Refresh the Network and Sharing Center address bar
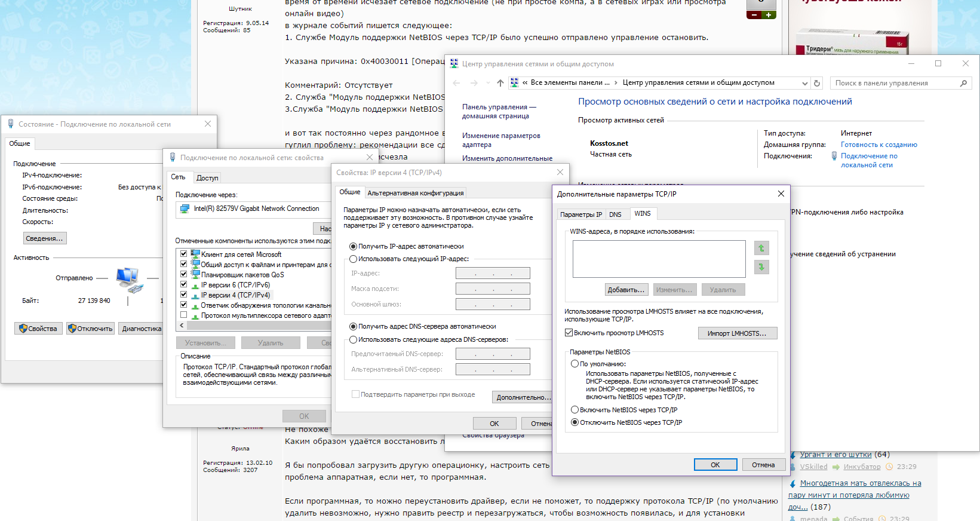 [x=818, y=83]
